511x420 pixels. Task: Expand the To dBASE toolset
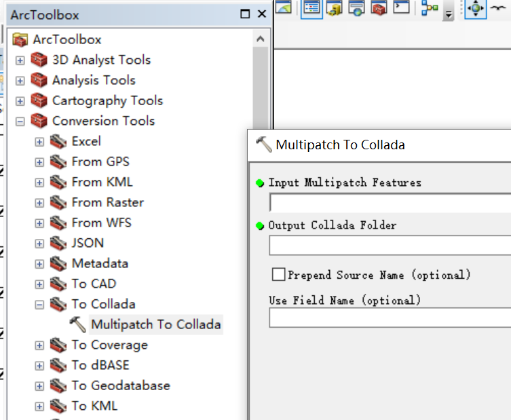[x=39, y=366]
